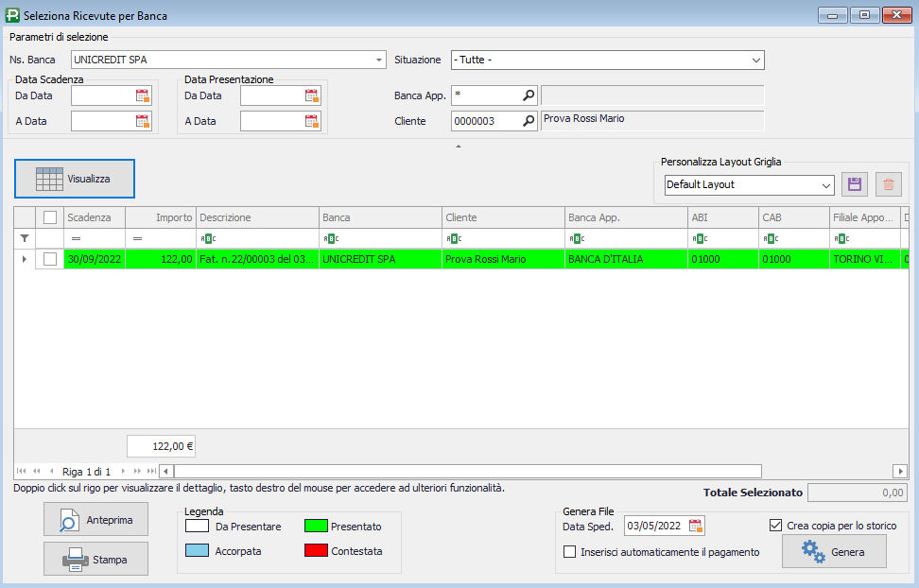Screen dimensions: 919x588
Task: Delete grid layout with trash icon
Action: [x=888, y=184]
